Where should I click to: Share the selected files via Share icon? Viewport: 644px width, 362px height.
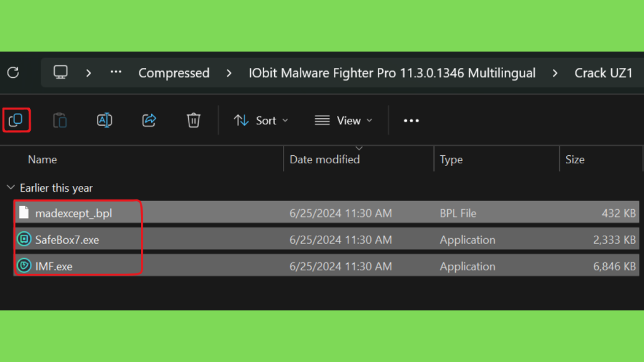(x=149, y=120)
